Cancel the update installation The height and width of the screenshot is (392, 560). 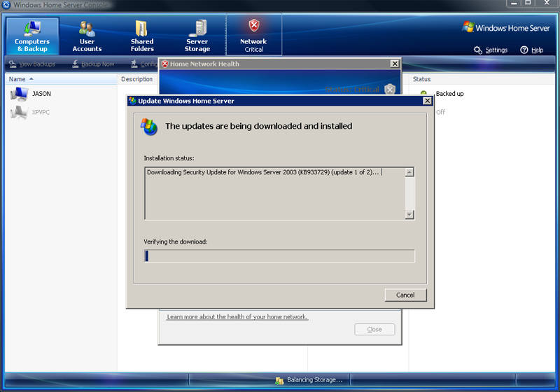(405, 295)
